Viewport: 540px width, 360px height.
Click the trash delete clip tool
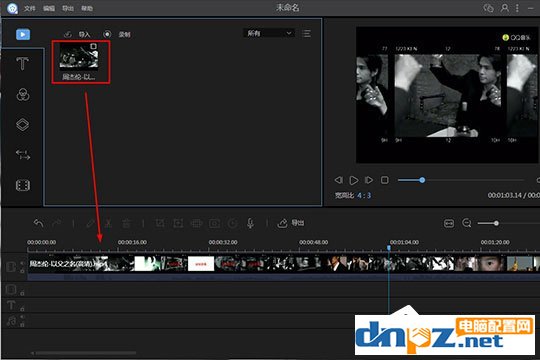tap(126, 224)
